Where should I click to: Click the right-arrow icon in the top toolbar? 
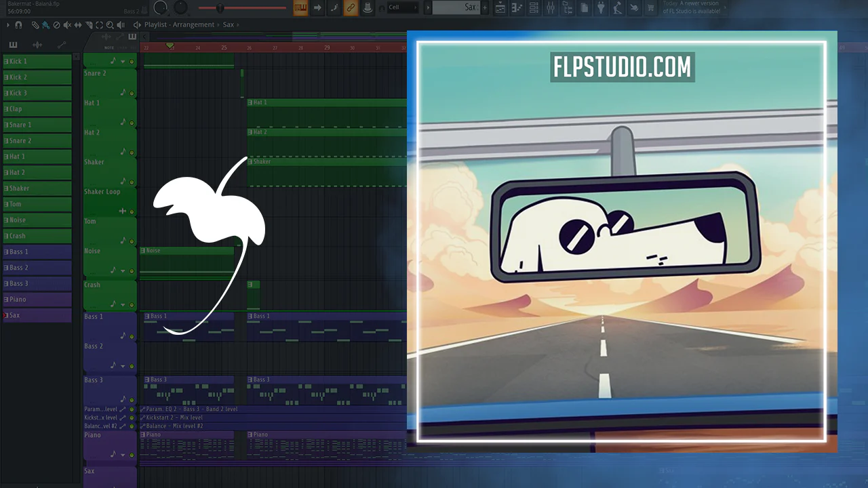pos(317,8)
